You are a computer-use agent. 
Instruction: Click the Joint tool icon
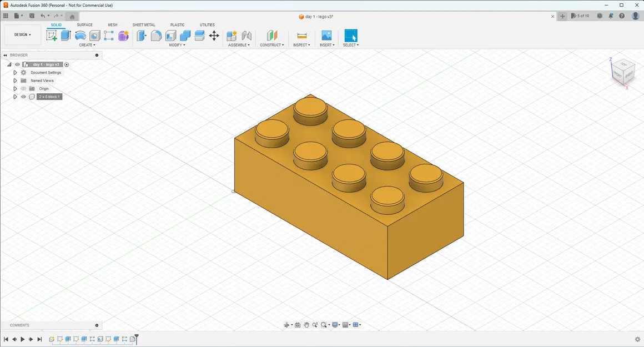pyautogui.click(x=246, y=36)
